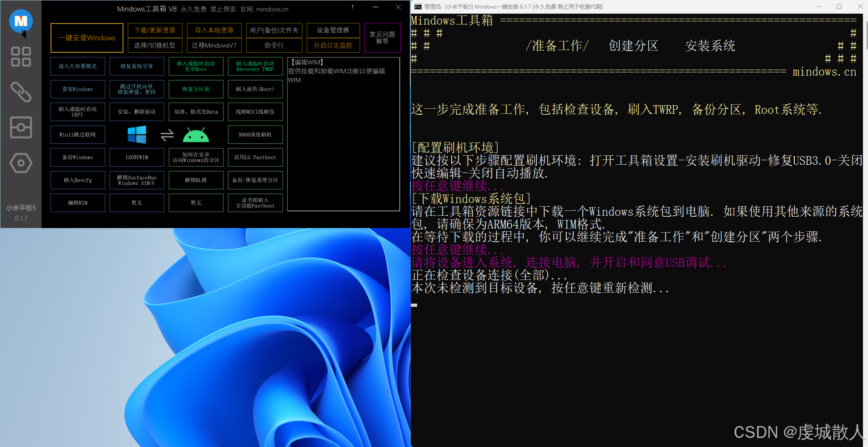Click the cmd icon in console title bar
This screenshot has height=447, width=868.
coord(418,6)
